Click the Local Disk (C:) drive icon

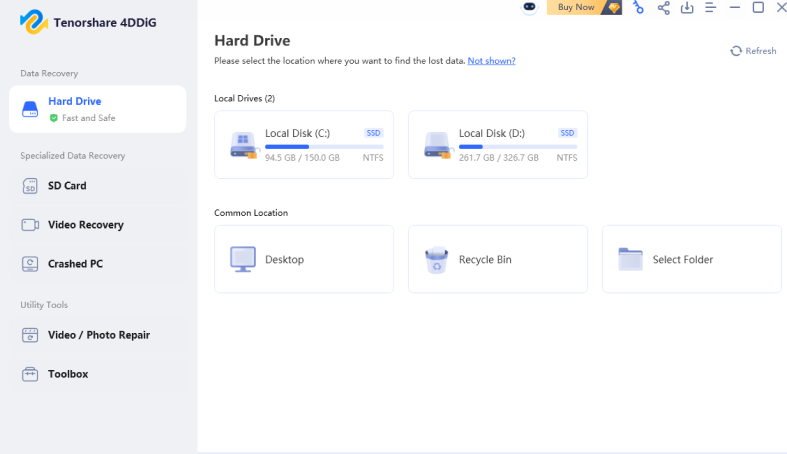point(243,145)
